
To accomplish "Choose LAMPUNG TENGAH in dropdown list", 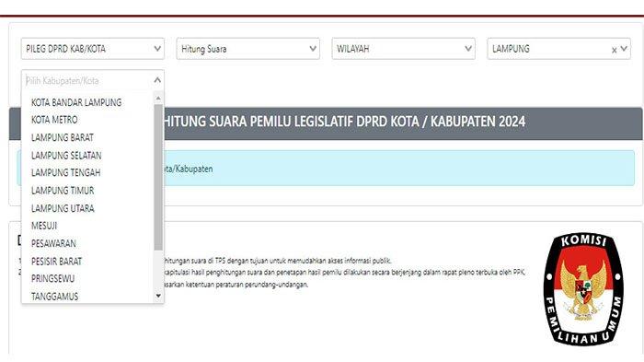I will point(65,173).
